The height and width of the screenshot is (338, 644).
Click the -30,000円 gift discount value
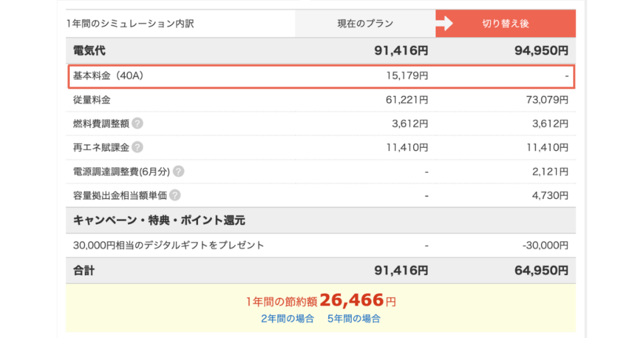coord(545,245)
